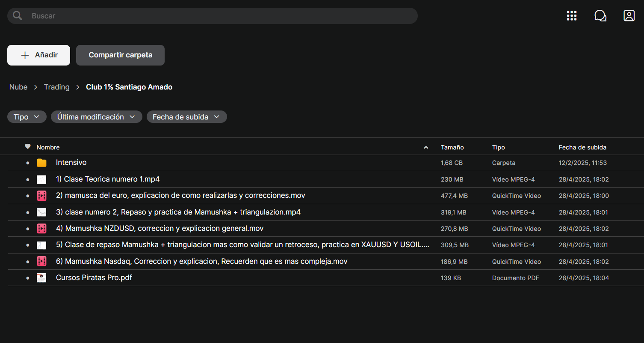Click the clase numero 2 Repaso thumbnail
Image resolution: width=644 pixels, height=343 pixels.
41,212
